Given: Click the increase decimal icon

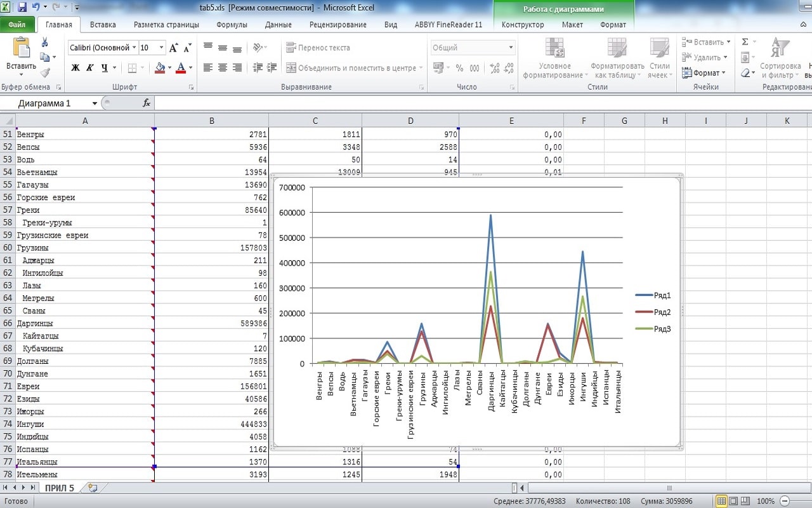Looking at the screenshot, I should coord(495,68).
